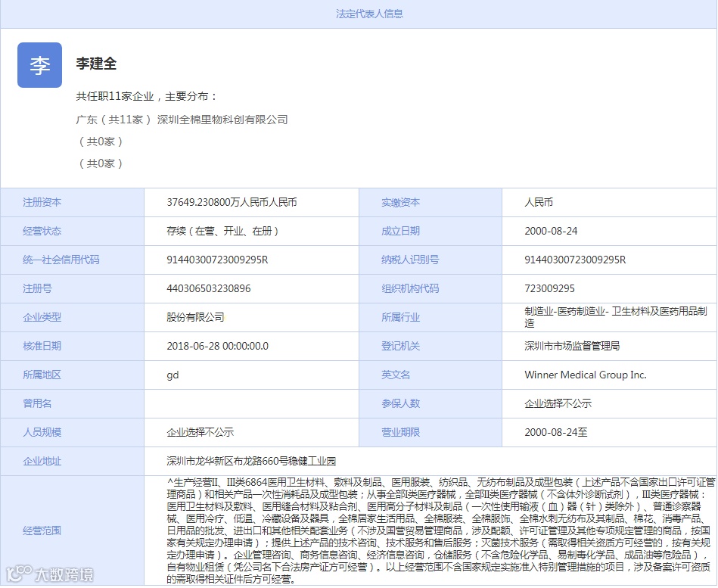Select registered capital value 37649.230800万人民币

tap(232, 202)
